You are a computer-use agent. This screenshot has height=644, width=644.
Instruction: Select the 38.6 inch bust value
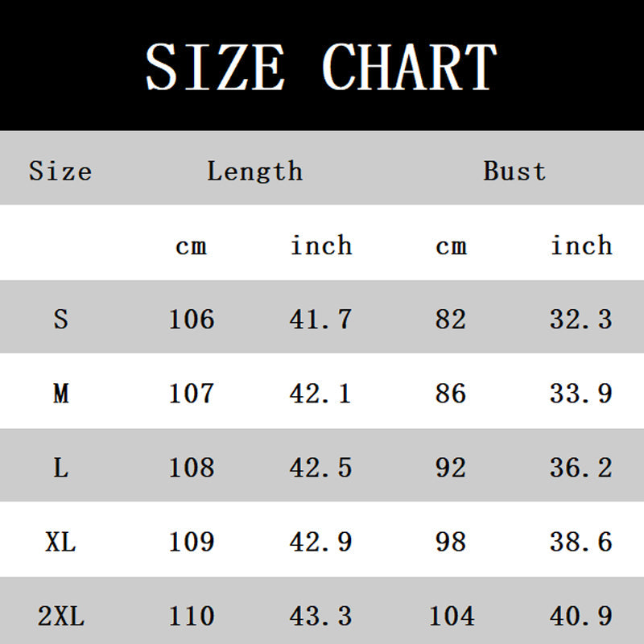click(581, 542)
